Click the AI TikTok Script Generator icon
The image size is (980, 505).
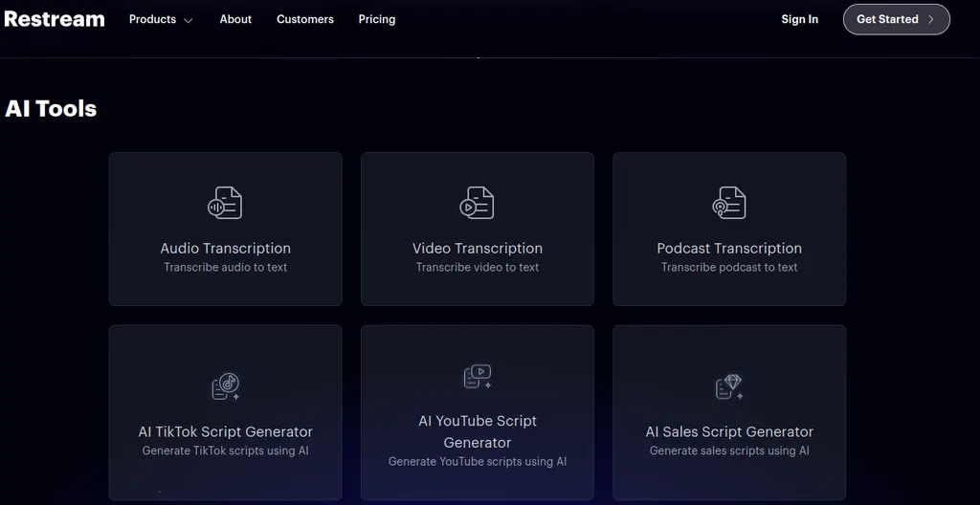click(226, 386)
